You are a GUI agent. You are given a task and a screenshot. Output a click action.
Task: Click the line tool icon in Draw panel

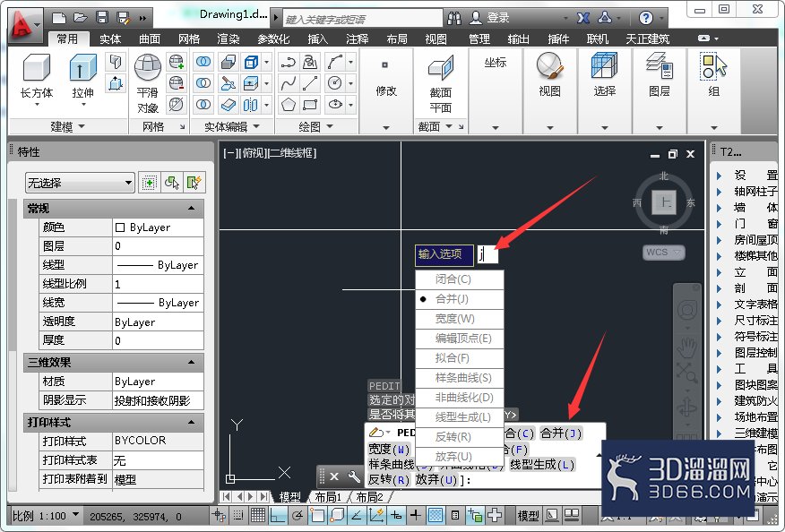[x=310, y=83]
